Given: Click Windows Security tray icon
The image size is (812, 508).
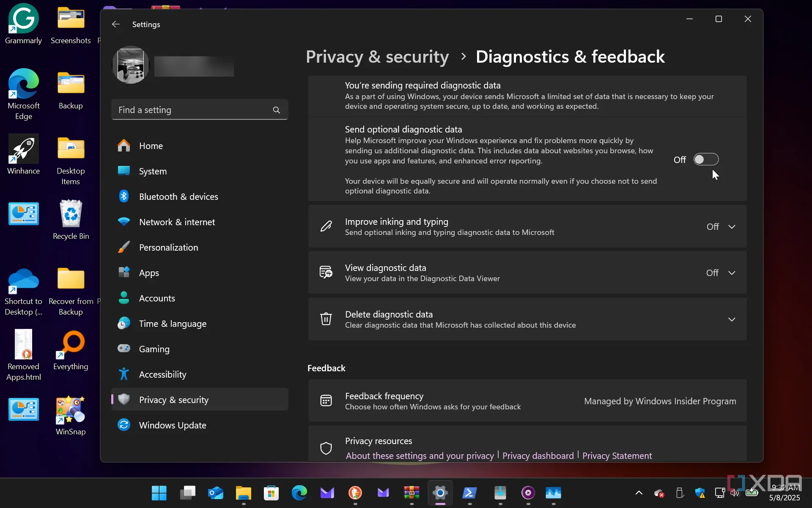Looking at the screenshot, I should (x=700, y=493).
